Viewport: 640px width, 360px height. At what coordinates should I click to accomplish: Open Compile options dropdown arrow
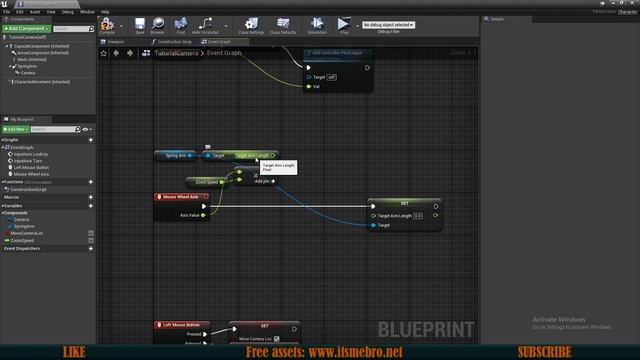coord(121,26)
